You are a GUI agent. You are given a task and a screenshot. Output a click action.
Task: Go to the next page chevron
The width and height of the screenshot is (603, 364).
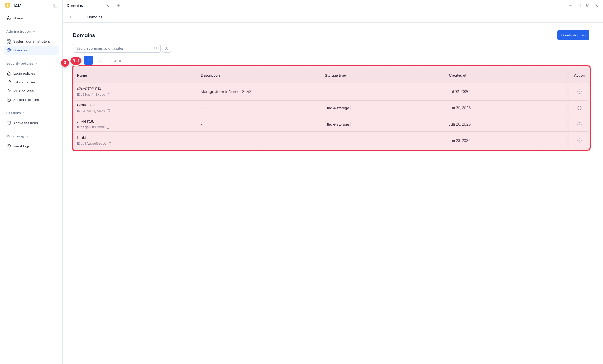pyautogui.click(x=100, y=60)
